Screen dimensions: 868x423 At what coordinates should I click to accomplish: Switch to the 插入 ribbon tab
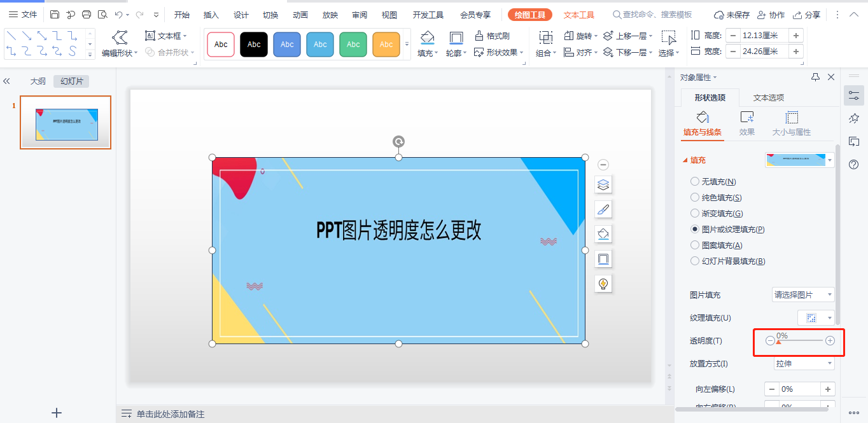(211, 14)
